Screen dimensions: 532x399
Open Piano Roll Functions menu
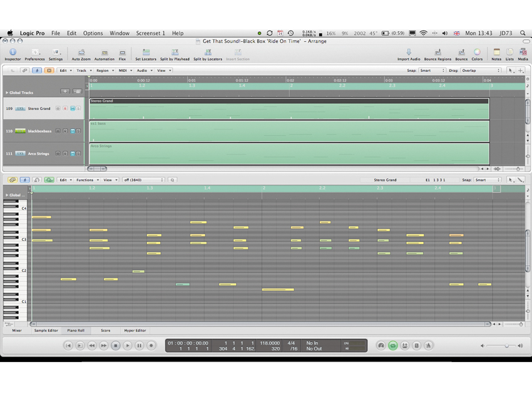[x=87, y=180]
